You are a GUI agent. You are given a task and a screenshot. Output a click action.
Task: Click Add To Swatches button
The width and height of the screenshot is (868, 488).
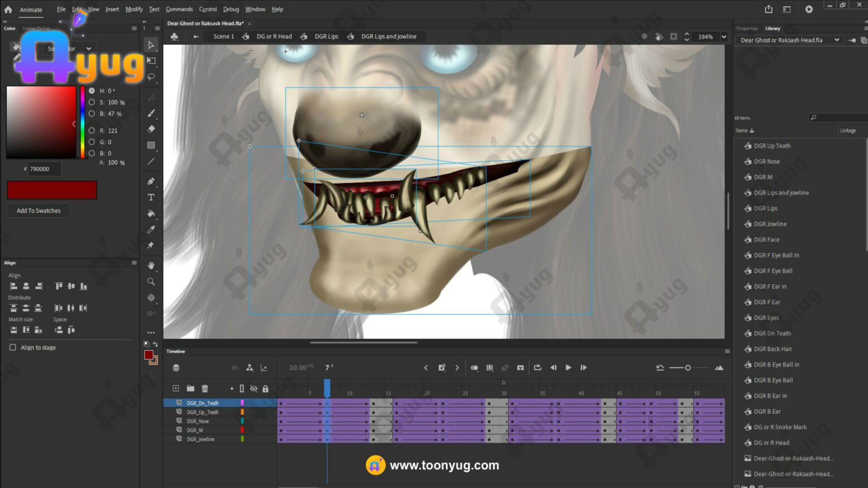click(38, 211)
